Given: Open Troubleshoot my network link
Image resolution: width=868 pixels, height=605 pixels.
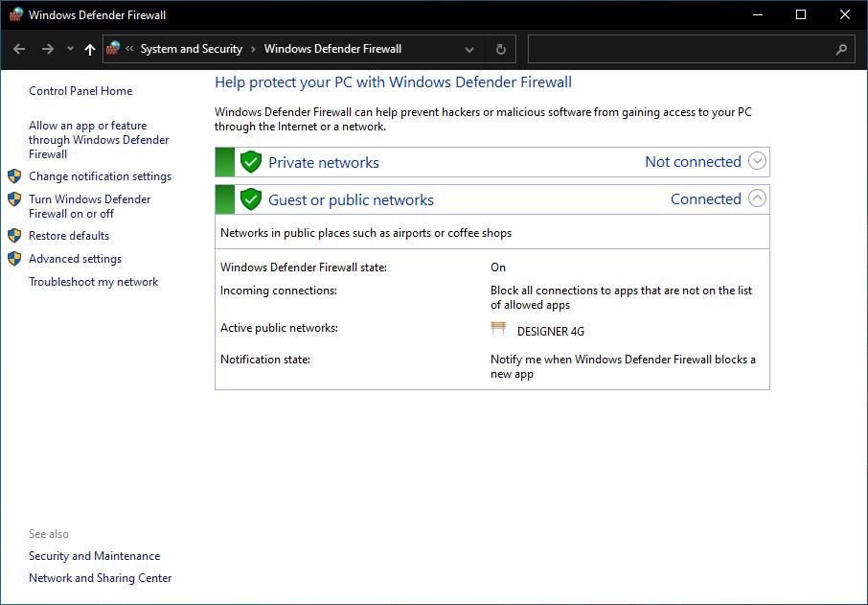Looking at the screenshot, I should 94,282.
